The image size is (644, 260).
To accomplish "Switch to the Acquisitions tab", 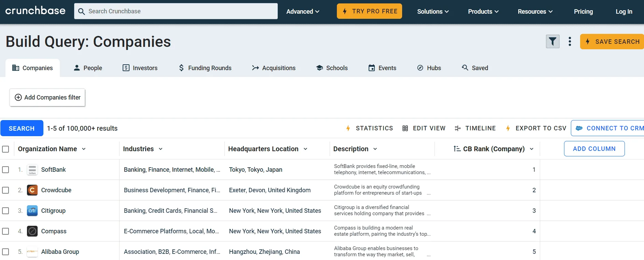I will (274, 68).
